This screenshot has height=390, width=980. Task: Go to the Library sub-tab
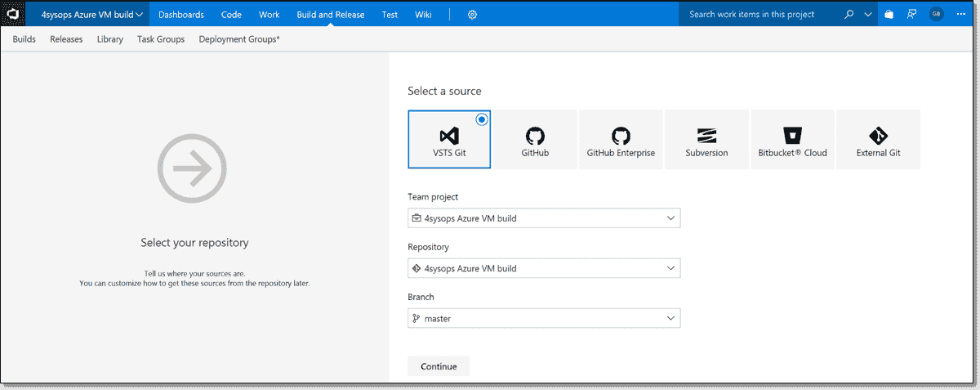pos(110,39)
